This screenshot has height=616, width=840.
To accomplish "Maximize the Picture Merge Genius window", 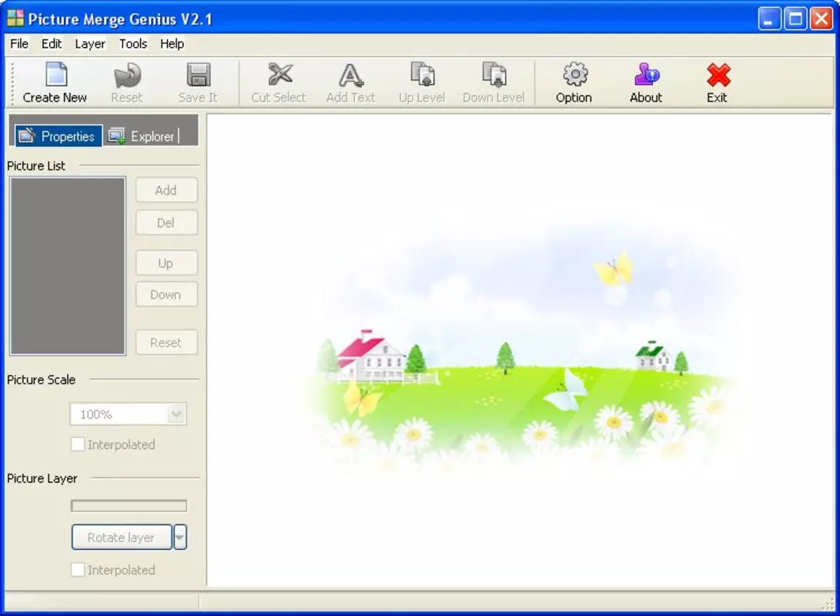I will tap(795, 18).
